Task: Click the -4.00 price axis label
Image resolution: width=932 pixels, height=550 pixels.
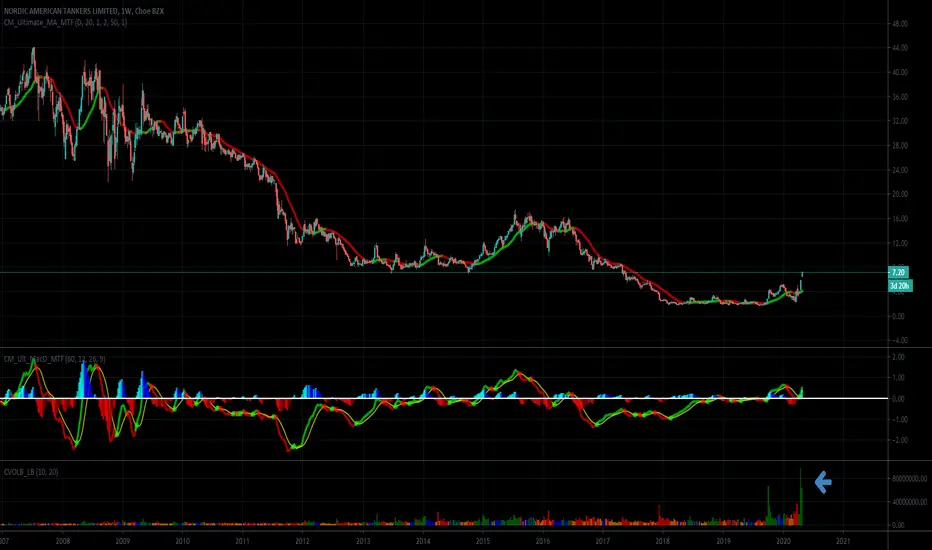Action: pyautogui.click(x=900, y=340)
